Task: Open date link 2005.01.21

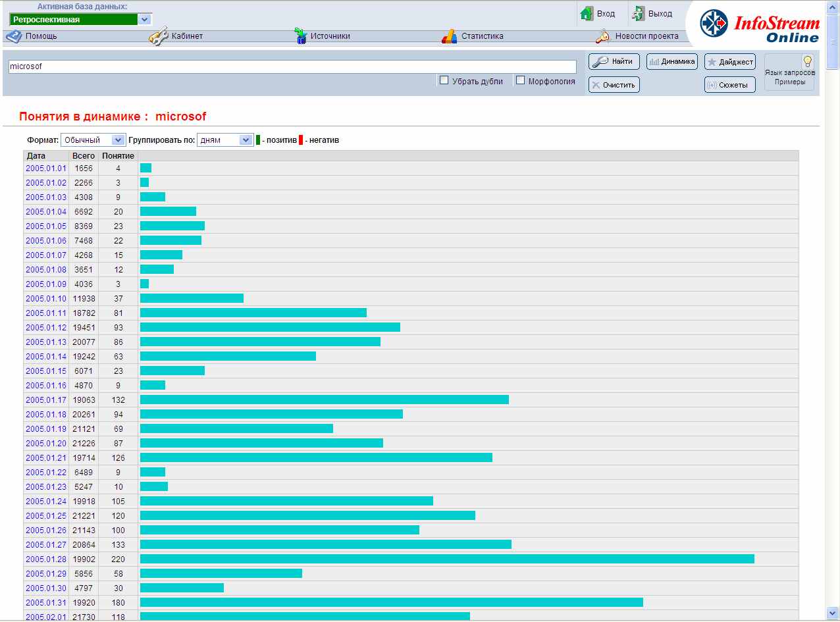Action: (x=46, y=458)
